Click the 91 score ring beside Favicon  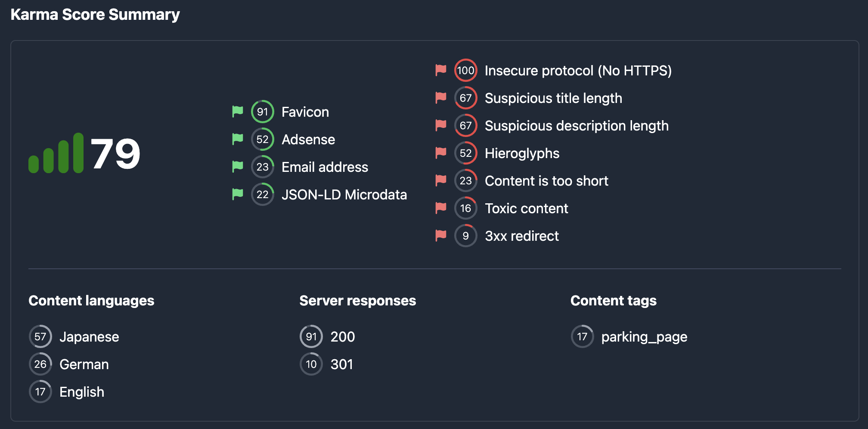(262, 112)
